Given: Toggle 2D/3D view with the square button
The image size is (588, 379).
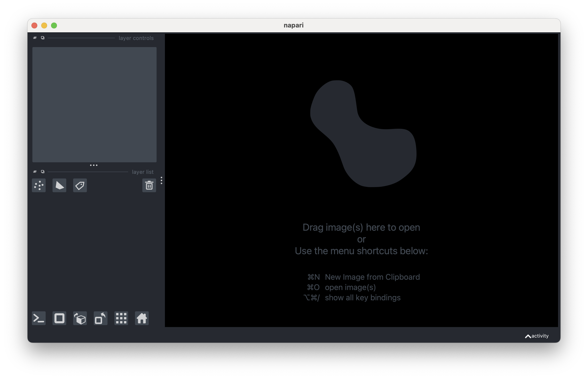Looking at the screenshot, I should 59,318.
